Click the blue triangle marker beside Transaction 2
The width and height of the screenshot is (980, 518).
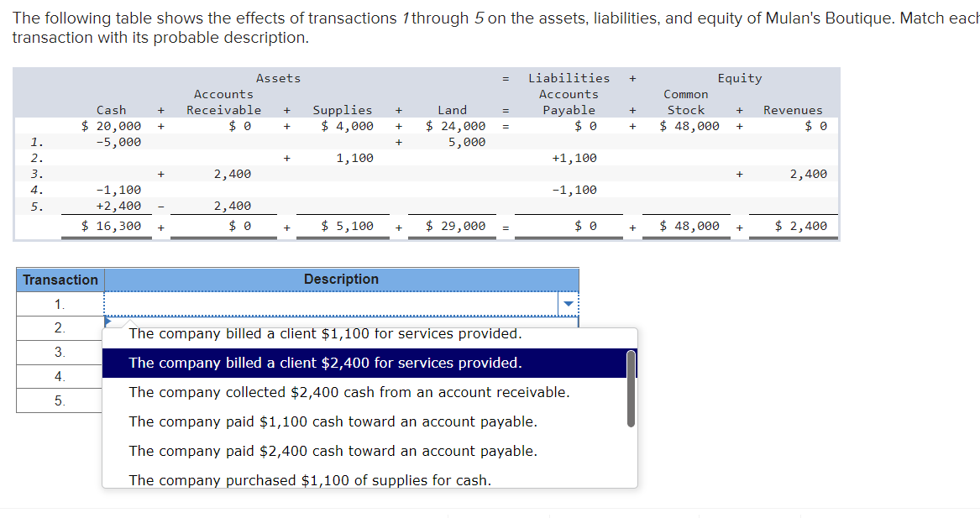tap(107, 322)
